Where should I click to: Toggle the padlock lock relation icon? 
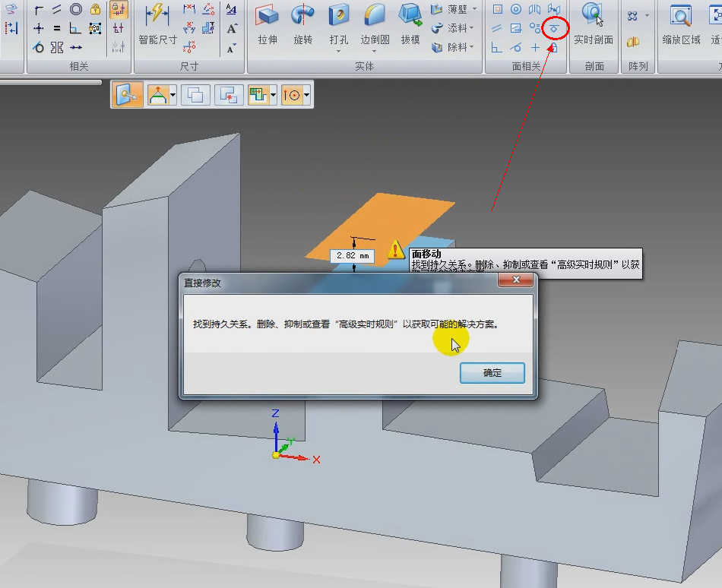coord(95,9)
